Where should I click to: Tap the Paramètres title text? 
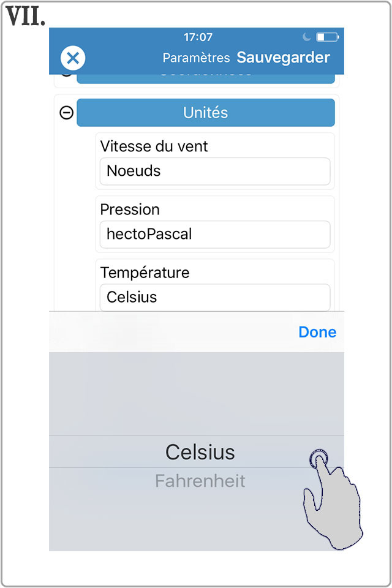point(196,58)
